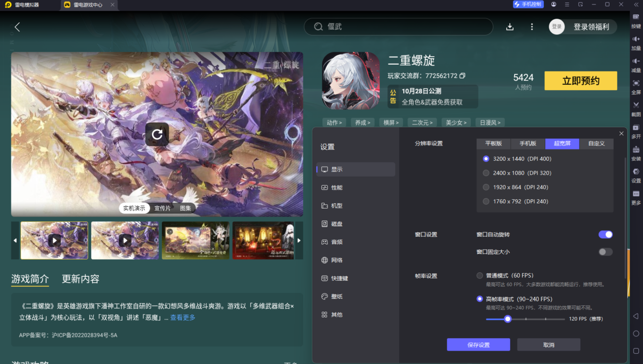Open the 二次元 tag dropdown
The width and height of the screenshot is (643, 364).
[x=422, y=122]
